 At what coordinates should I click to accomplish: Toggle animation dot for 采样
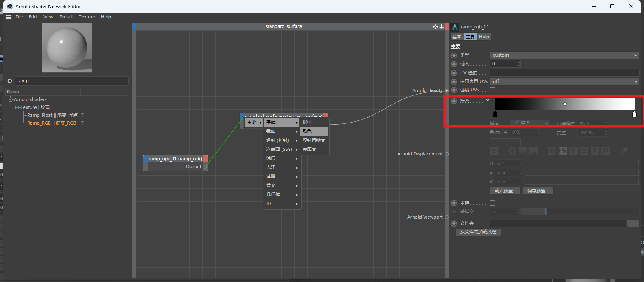pyautogui.click(x=454, y=203)
